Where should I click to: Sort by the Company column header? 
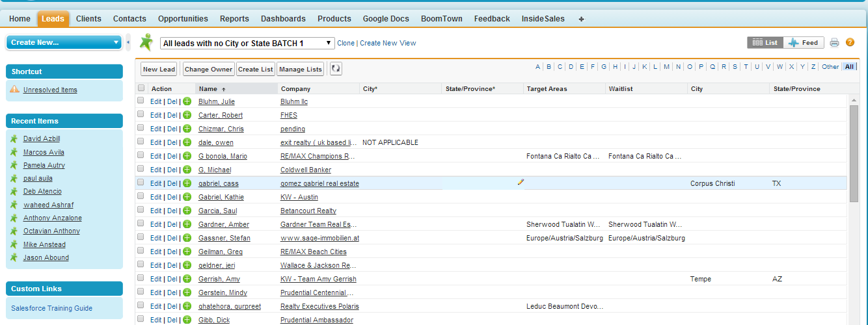pos(295,88)
